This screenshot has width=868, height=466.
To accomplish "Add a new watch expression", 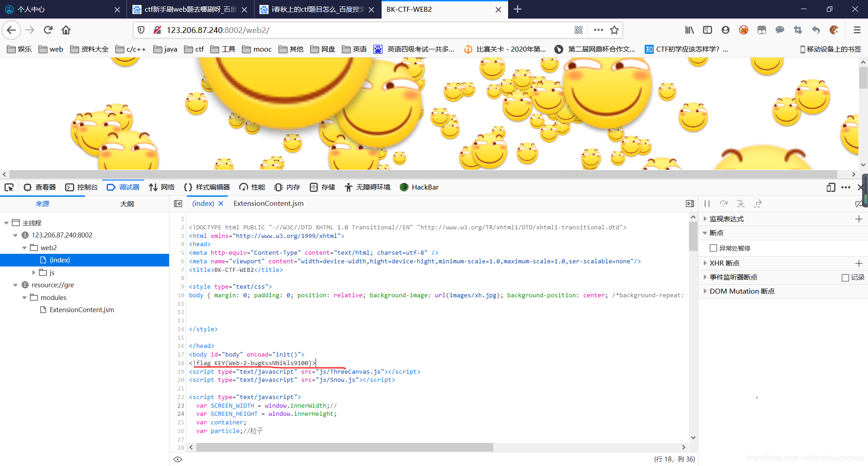I will point(859,219).
